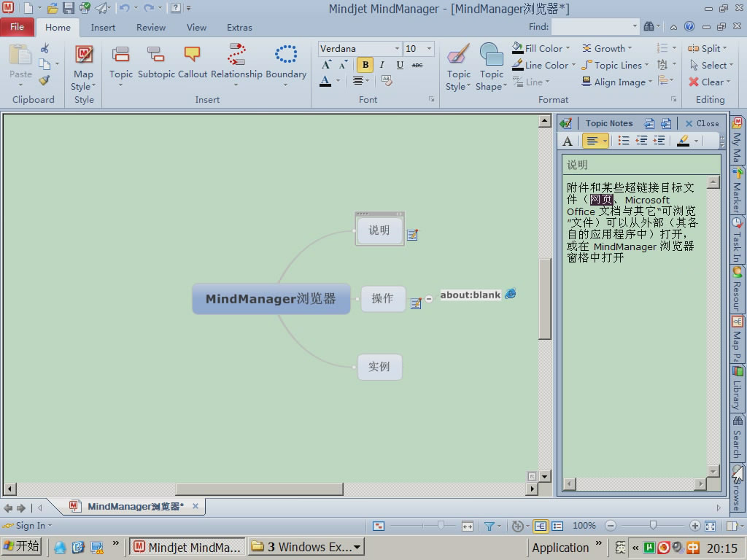Click the map horizontal scrollbar thumb
The image size is (747, 560).
[259, 489]
